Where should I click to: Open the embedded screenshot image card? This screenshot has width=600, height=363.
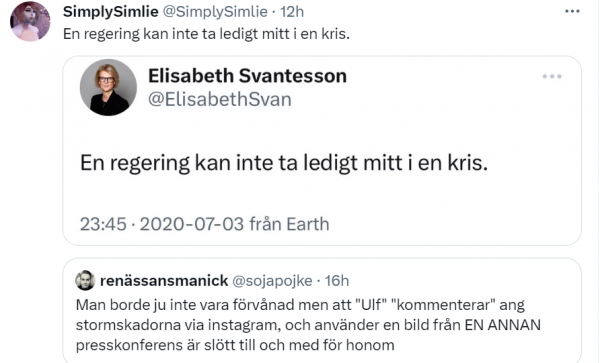pyautogui.click(x=322, y=151)
